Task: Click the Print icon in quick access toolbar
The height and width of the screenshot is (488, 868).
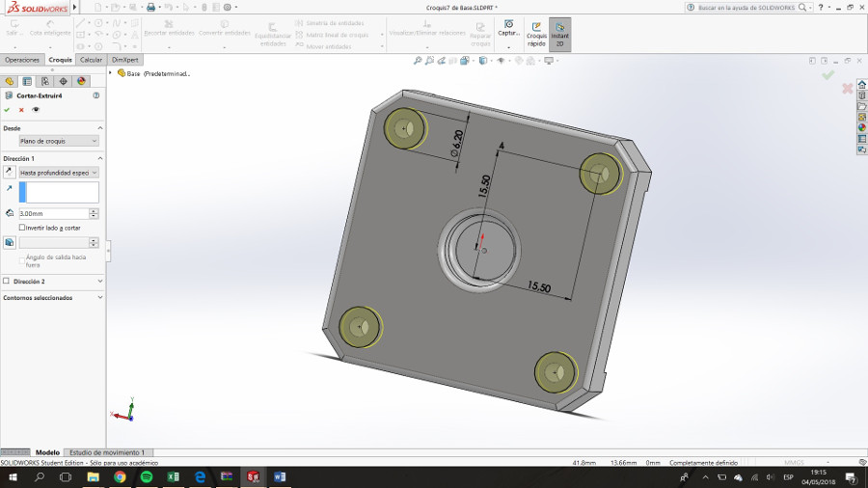Action: coord(150,7)
